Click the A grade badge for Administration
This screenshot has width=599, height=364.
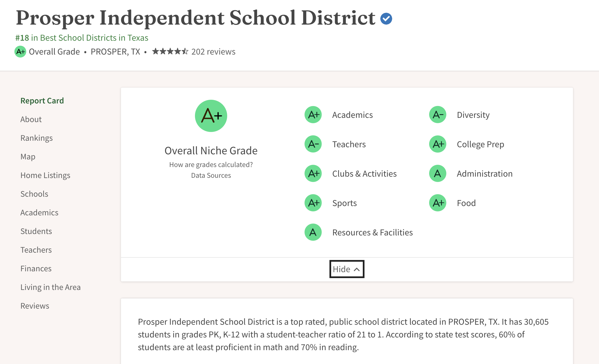coord(438,174)
